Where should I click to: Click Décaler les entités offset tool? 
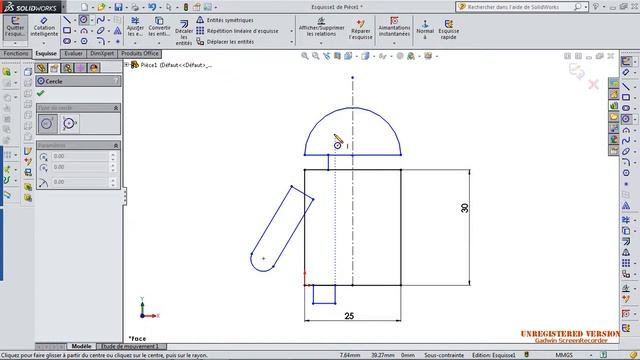(x=184, y=32)
